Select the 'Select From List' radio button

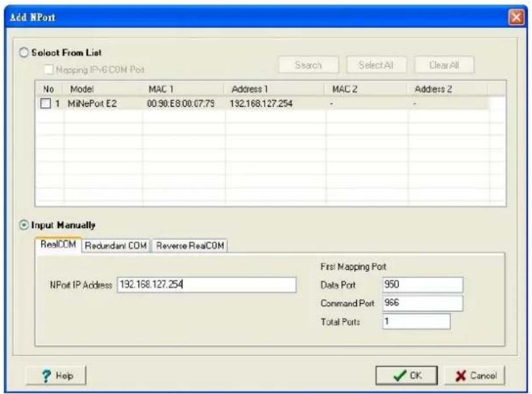point(23,53)
